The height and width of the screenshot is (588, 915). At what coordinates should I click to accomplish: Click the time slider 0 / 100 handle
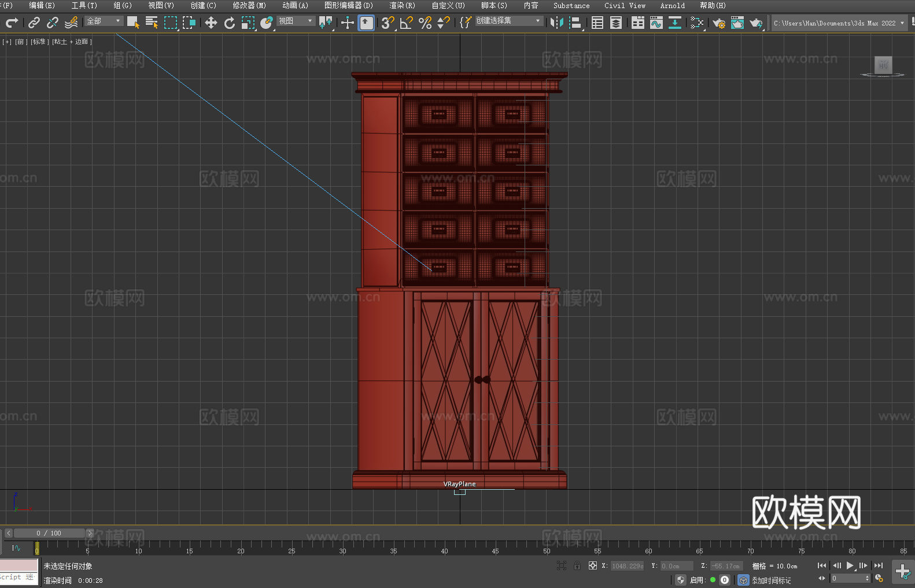[49, 533]
